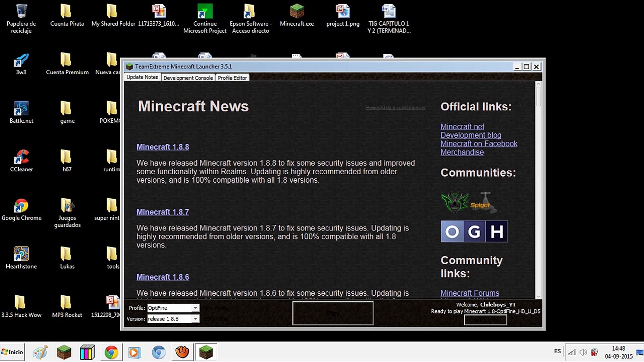This screenshot has width=644, height=362.
Task: Open Windows Media Player taskbar icon
Action: (135, 352)
